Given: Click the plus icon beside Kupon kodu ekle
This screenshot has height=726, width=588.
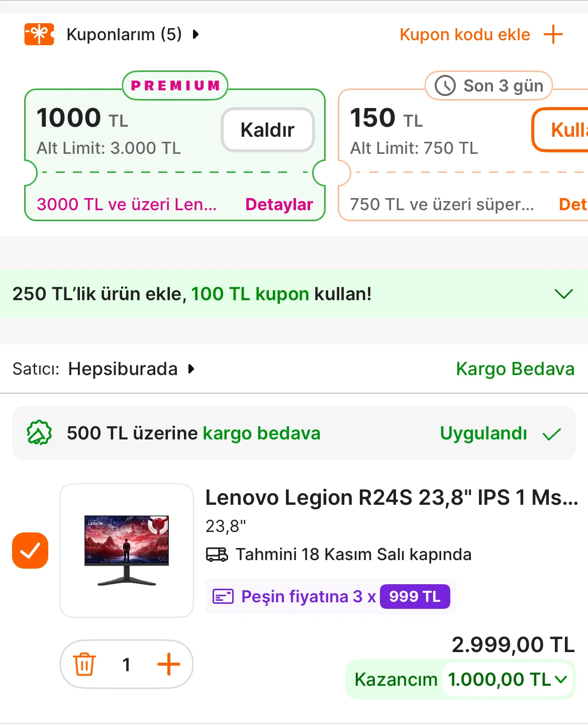Looking at the screenshot, I should point(553,34).
